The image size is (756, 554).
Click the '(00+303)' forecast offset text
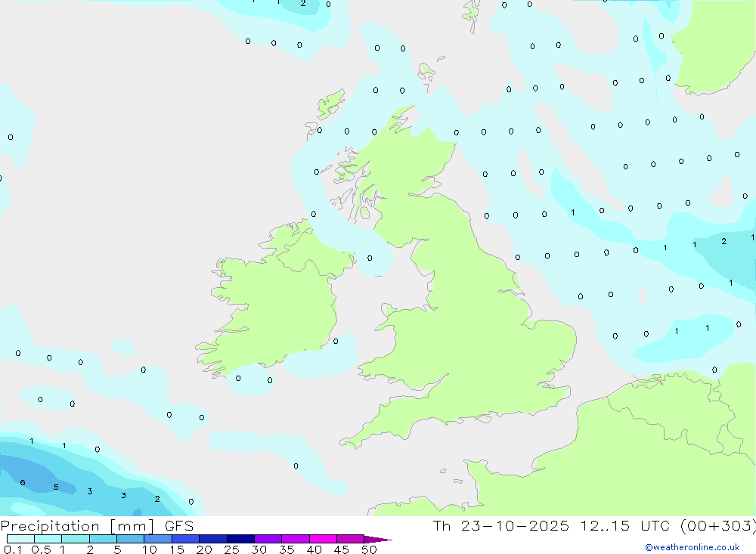tap(717, 526)
